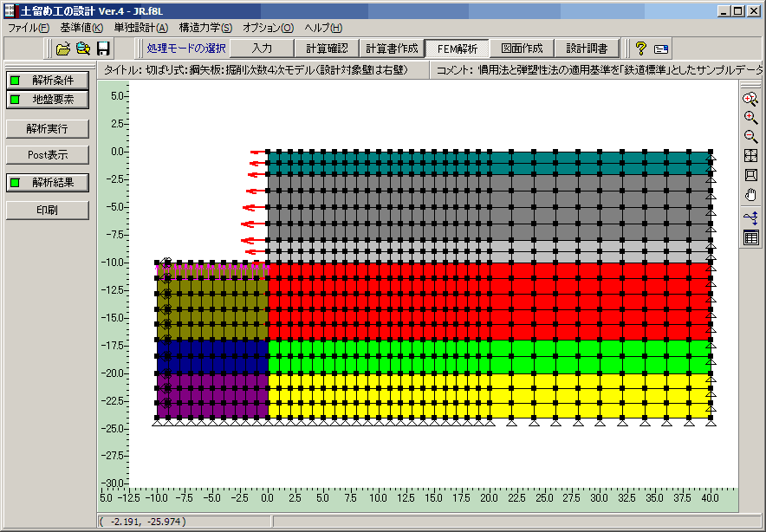766x532 pixels.
Task: Switch to the 計算書作成 mode tab
Action: [x=392, y=49]
